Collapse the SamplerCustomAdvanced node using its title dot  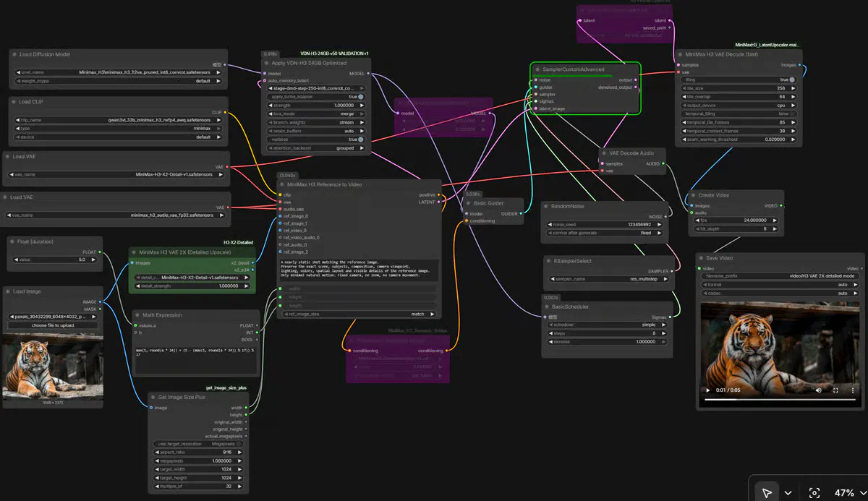coord(537,69)
